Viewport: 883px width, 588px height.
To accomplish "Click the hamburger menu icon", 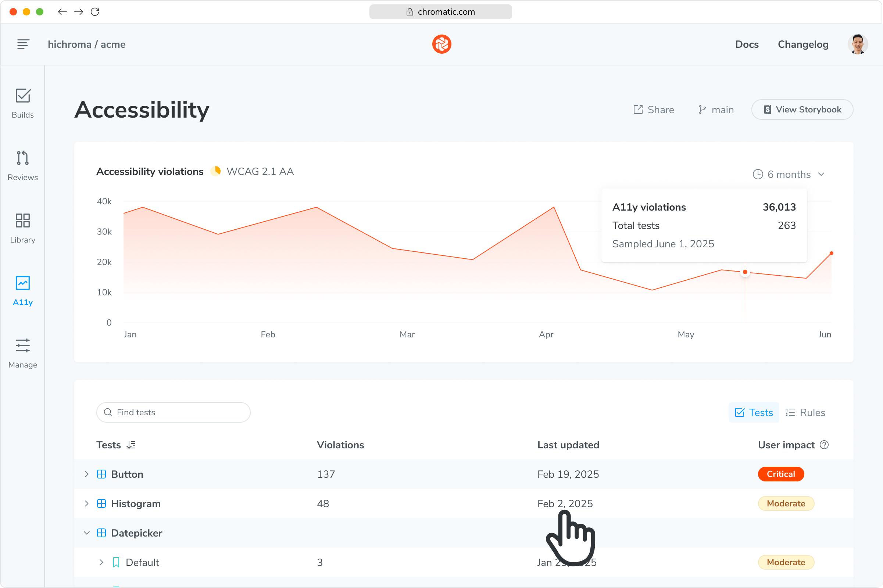I will 23,44.
